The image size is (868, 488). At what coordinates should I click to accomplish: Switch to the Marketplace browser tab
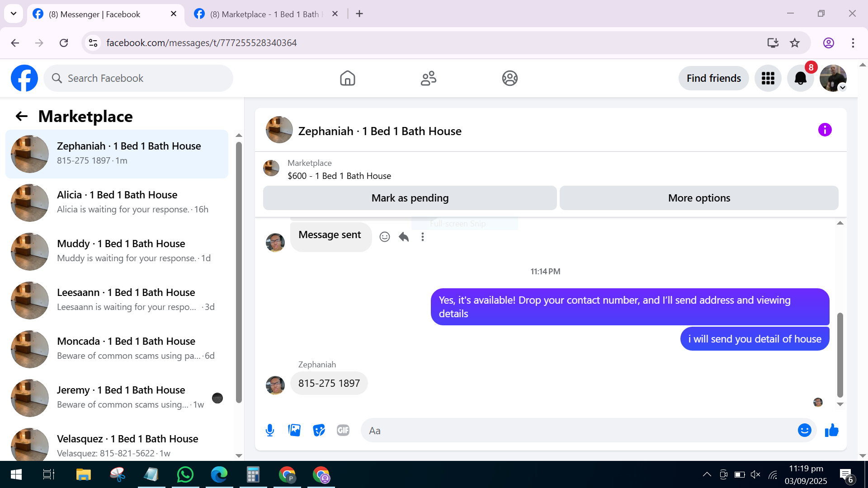click(x=267, y=14)
